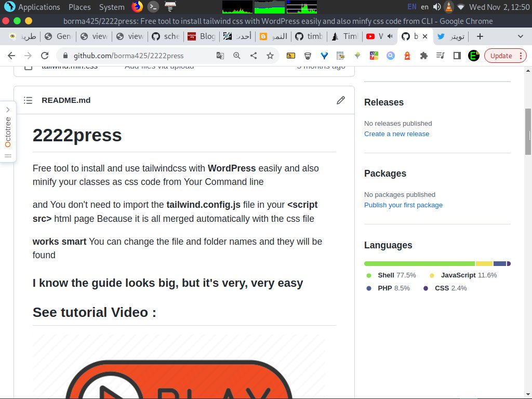Click the Dark Reader extension icon
This screenshot has width=532, height=399.
pyautogui.click(x=407, y=56)
